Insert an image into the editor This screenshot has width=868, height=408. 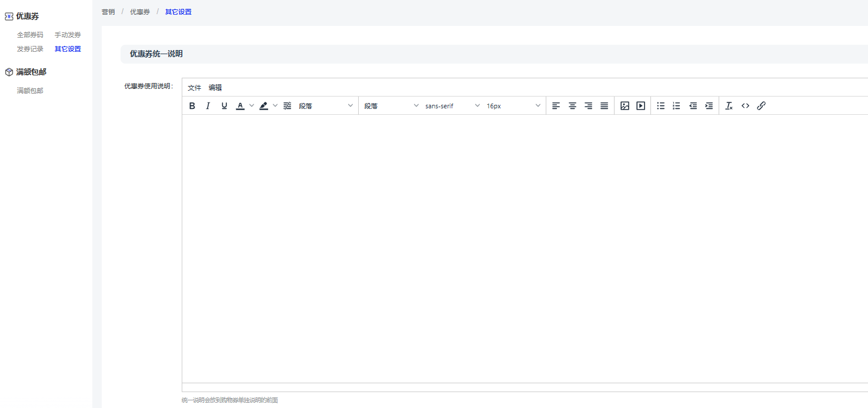625,106
